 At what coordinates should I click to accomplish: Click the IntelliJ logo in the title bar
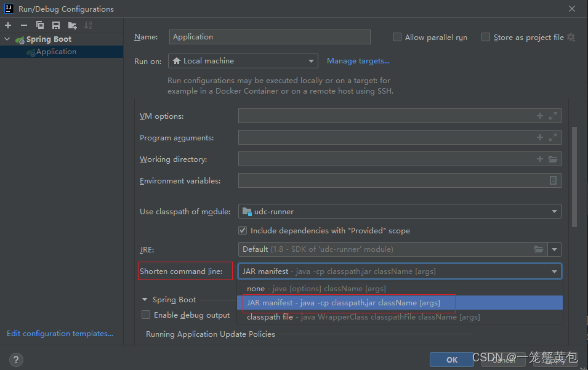[x=9, y=9]
